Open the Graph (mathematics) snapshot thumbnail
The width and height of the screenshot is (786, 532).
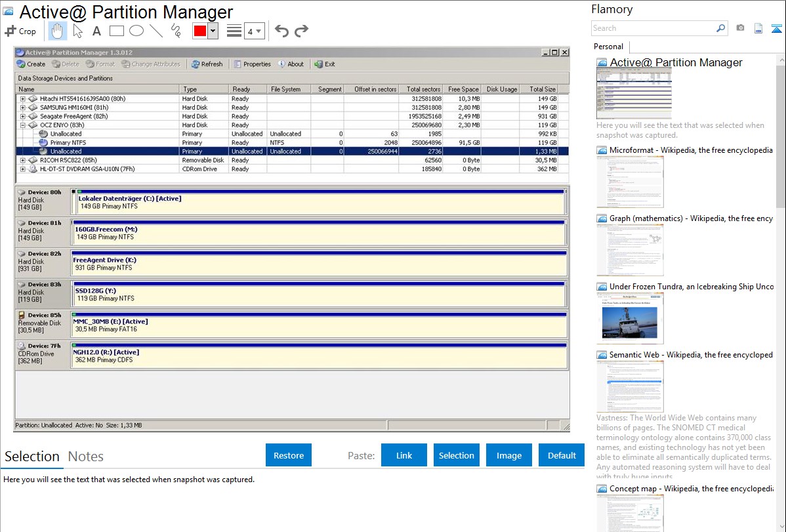tap(630, 250)
